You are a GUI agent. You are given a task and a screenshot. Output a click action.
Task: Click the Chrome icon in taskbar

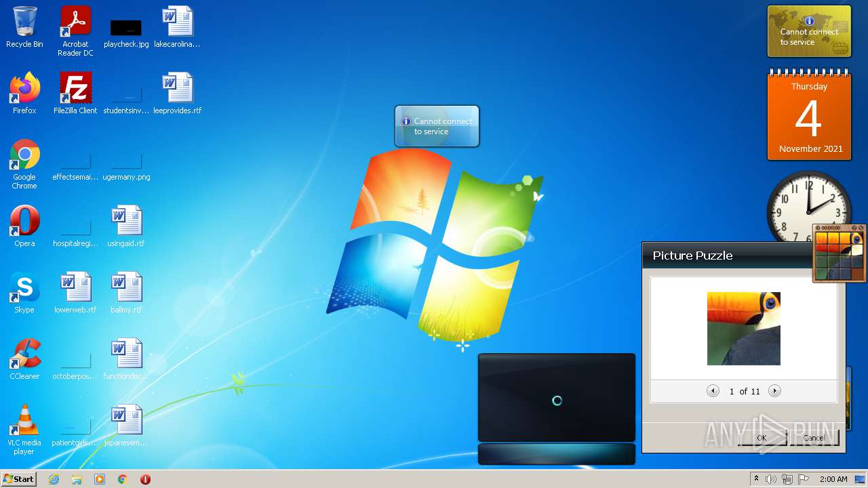click(123, 479)
